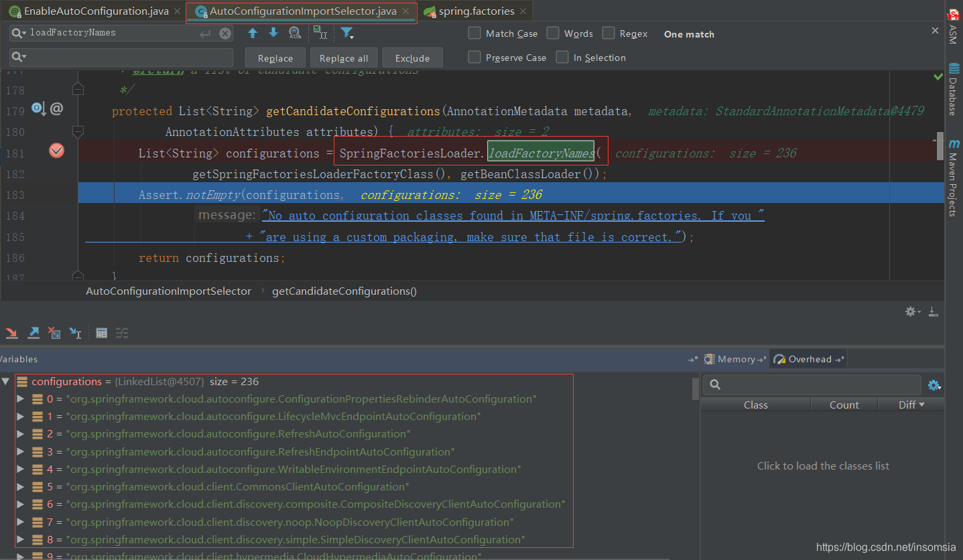
Task: Open the search filter funnel icon
Action: click(x=347, y=33)
